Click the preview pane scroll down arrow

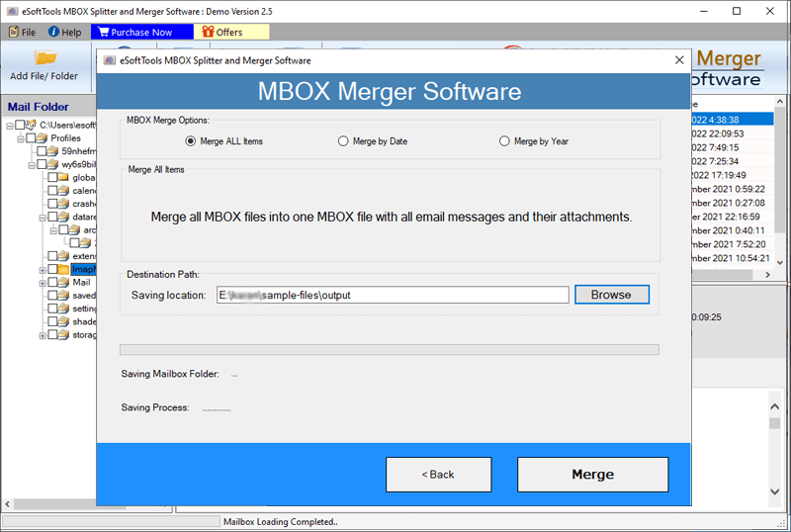[x=775, y=490]
